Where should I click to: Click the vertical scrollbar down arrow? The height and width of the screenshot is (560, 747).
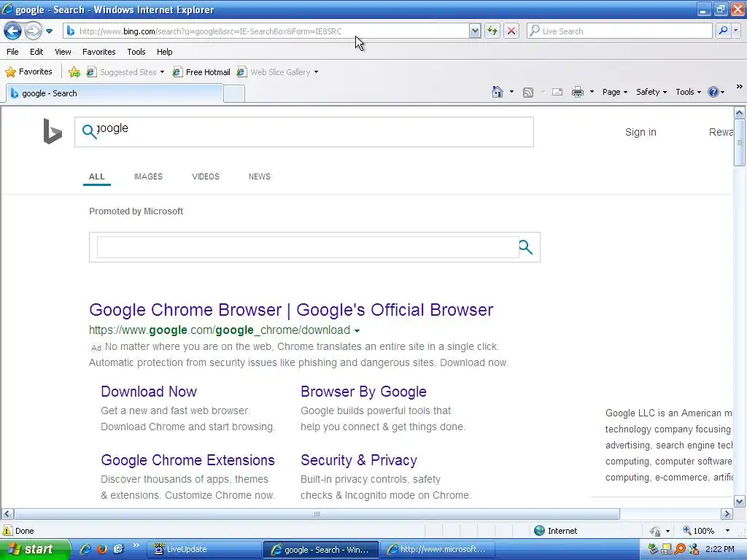(x=740, y=502)
